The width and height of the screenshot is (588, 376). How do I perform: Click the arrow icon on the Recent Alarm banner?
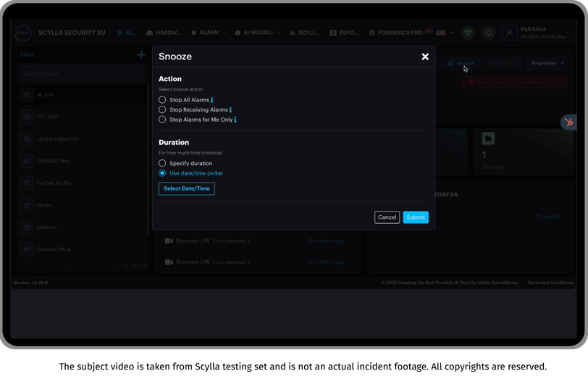tap(561, 82)
